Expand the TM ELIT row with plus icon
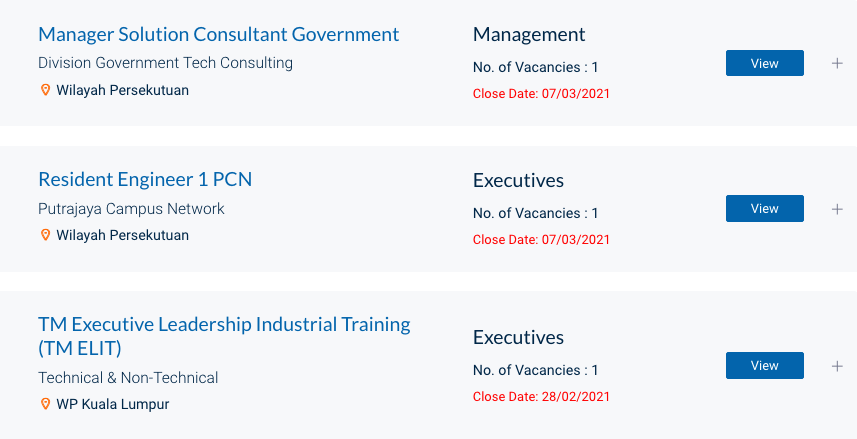Viewport: 857px width, 439px height. point(837,366)
